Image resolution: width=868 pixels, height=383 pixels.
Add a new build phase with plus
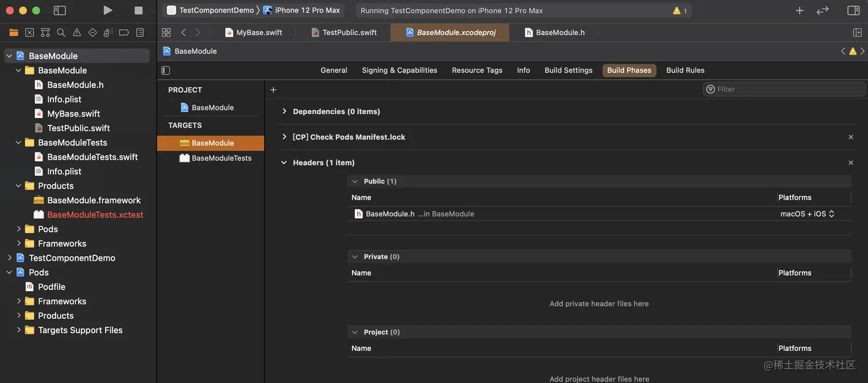[x=273, y=90]
